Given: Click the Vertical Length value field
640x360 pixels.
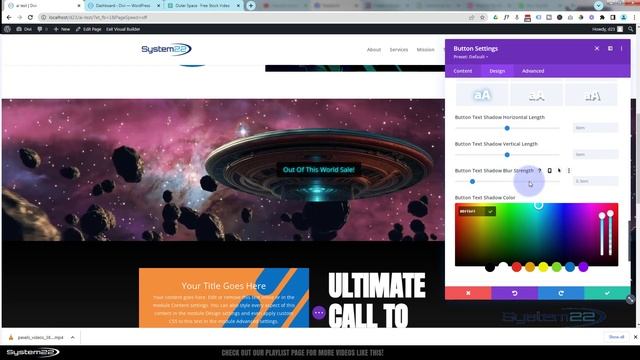Looking at the screenshot, I should pos(595,154).
